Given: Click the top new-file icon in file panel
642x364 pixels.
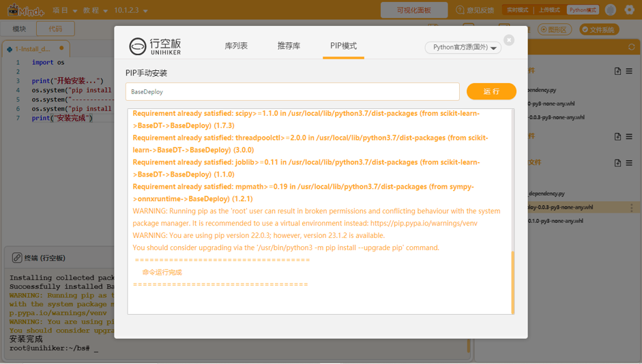Looking at the screenshot, I should [617, 71].
